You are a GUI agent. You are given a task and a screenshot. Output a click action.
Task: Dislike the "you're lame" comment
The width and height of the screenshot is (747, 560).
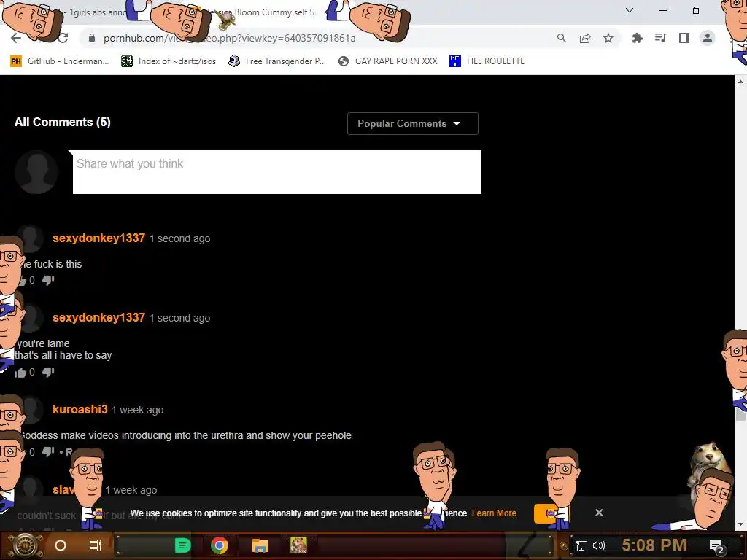(48, 373)
